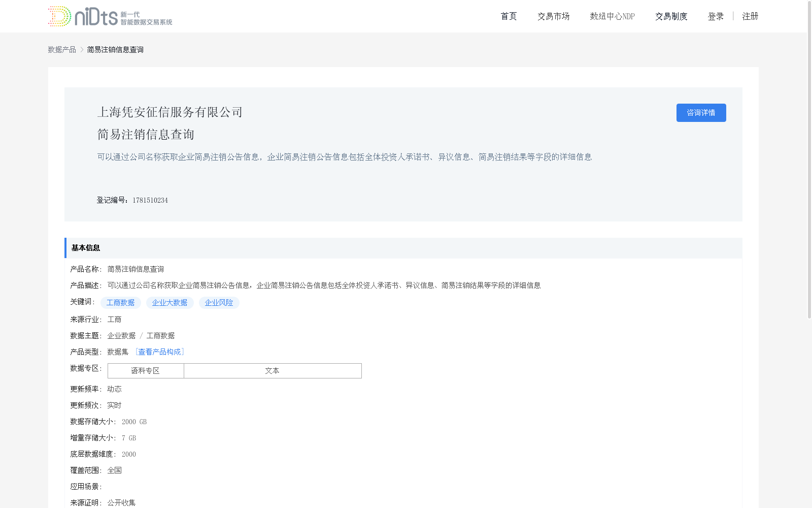Open the 首页 home menu

509,16
